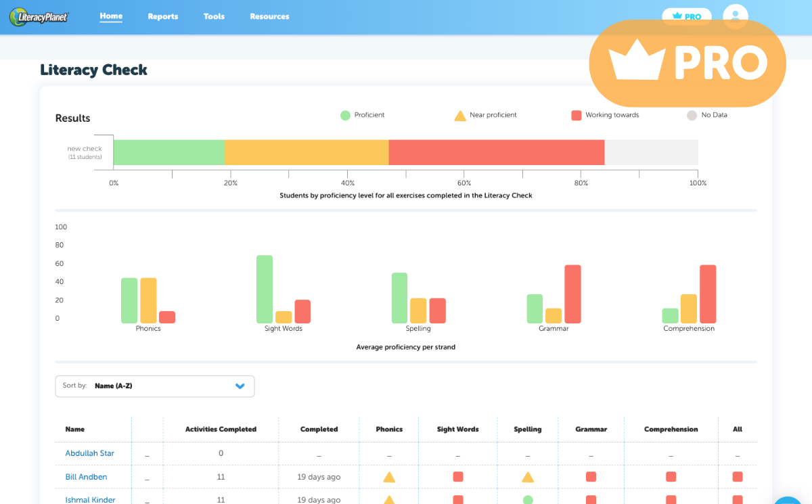Open Bill Andben's student link
812x504 pixels.
click(x=86, y=477)
